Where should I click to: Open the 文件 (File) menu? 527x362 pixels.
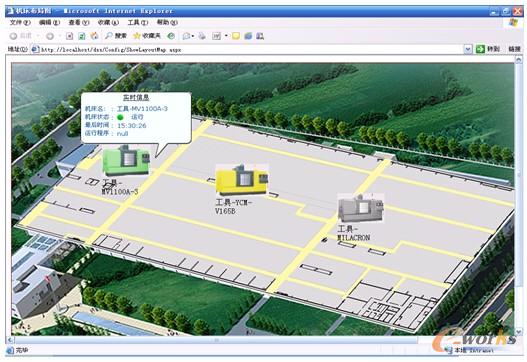(20, 22)
